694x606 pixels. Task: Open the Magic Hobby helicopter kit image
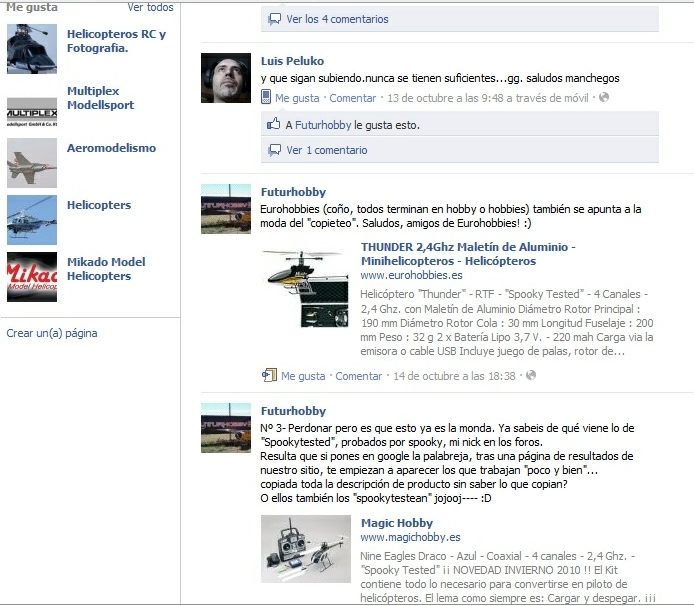(306, 549)
